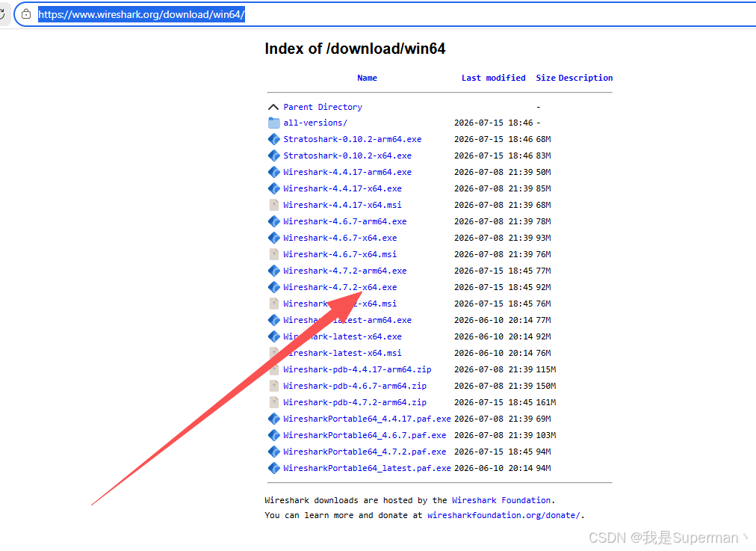This screenshot has width=756, height=551.
Task: Download Wireshark-latest-x64.msi
Action: pos(342,353)
